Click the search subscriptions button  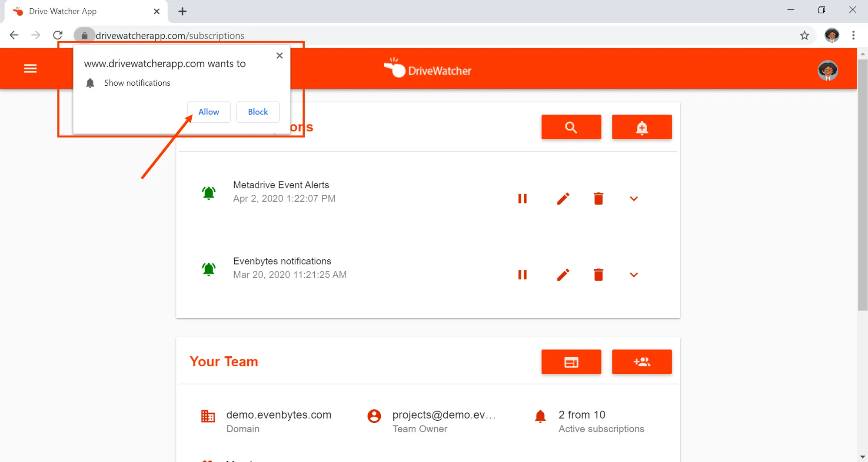[571, 127]
